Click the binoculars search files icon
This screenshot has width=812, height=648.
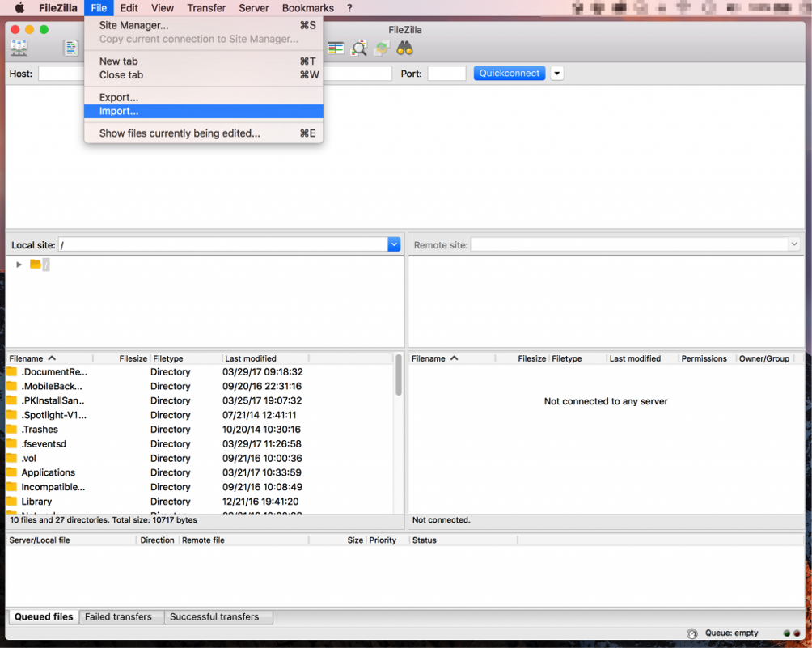coord(404,49)
